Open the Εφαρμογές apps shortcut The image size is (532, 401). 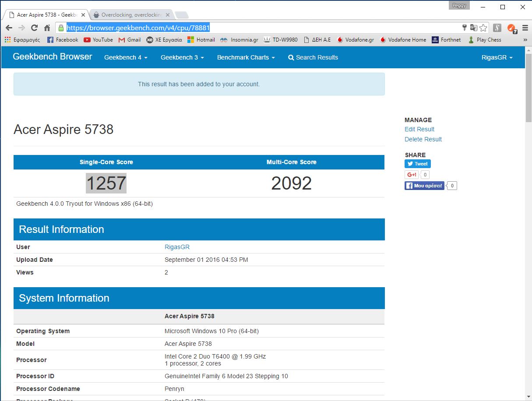point(22,40)
